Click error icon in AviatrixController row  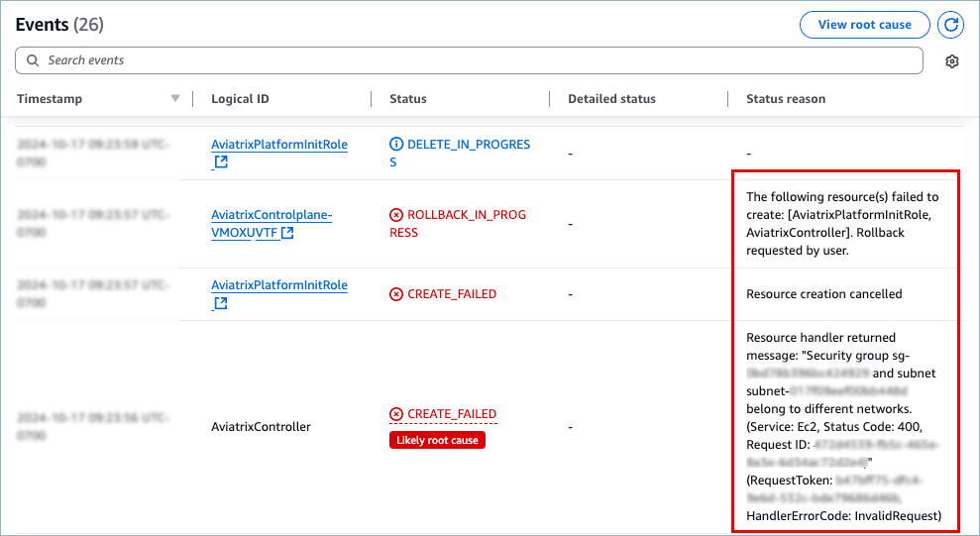[x=396, y=414]
